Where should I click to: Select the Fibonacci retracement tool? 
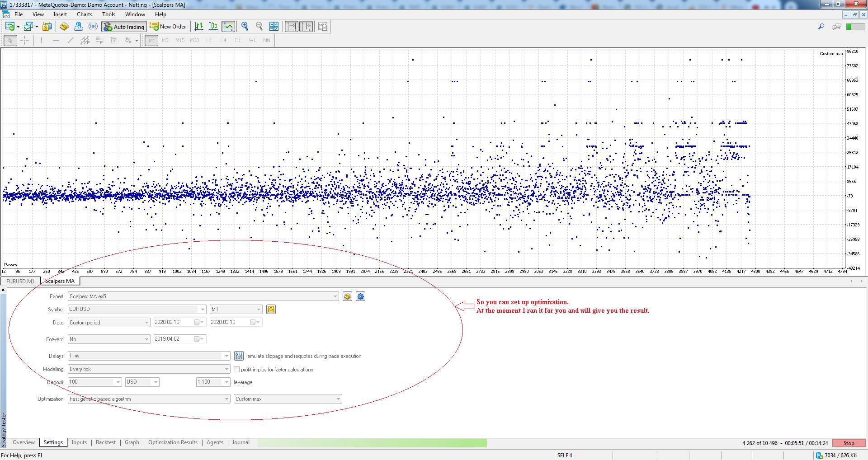(x=99, y=41)
